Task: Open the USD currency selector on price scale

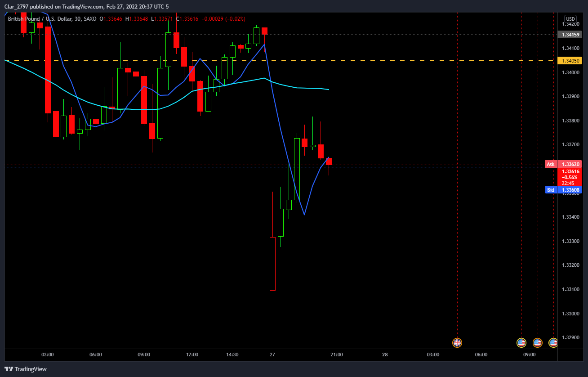Action: [x=570, y=19]
